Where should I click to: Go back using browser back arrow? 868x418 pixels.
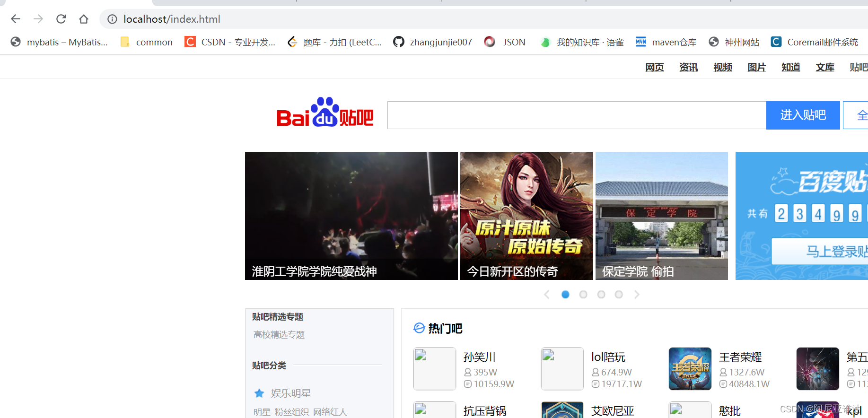click(16, 19)
